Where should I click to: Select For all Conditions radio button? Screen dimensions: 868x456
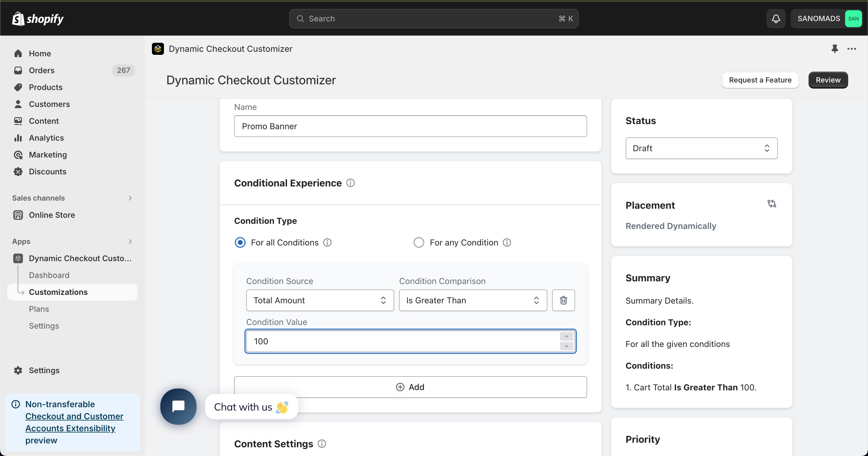pos(240,242)
